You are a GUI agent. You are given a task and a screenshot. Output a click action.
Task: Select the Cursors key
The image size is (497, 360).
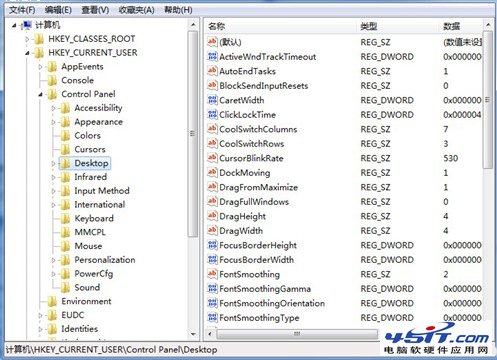click(x=90, y=149)
